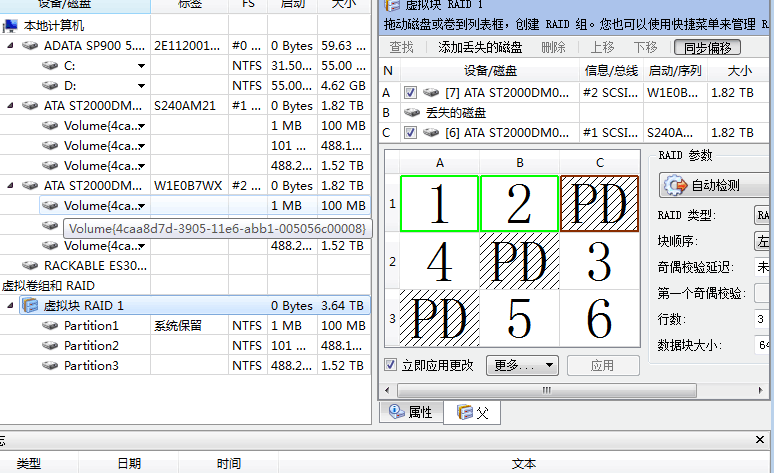This screenshot has height=473, width=774.
Task: Open the dropdown arrow next to C: volume
Action: [141, 66]
